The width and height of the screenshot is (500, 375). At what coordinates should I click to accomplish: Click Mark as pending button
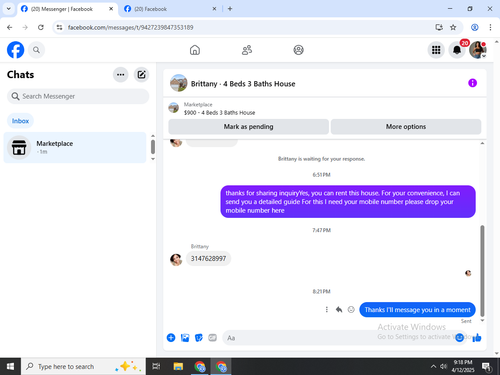tap(248, 127)
